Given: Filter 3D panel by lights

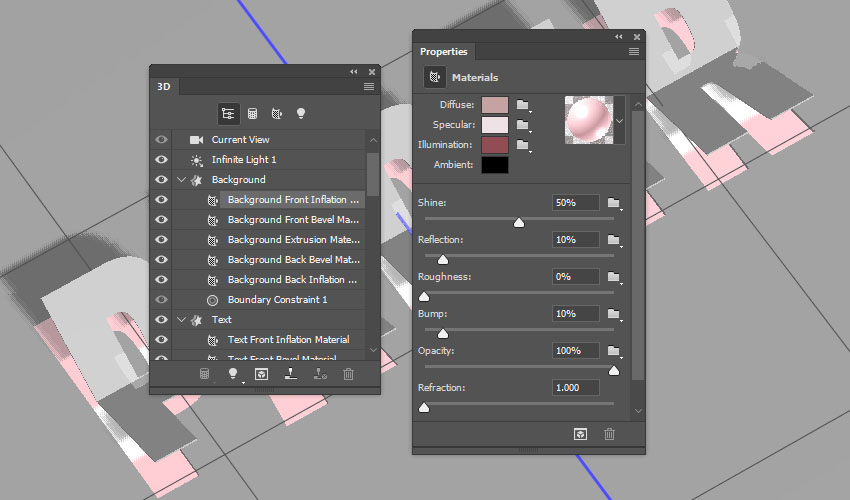Looking at the screenshot, I should [301, 113].
